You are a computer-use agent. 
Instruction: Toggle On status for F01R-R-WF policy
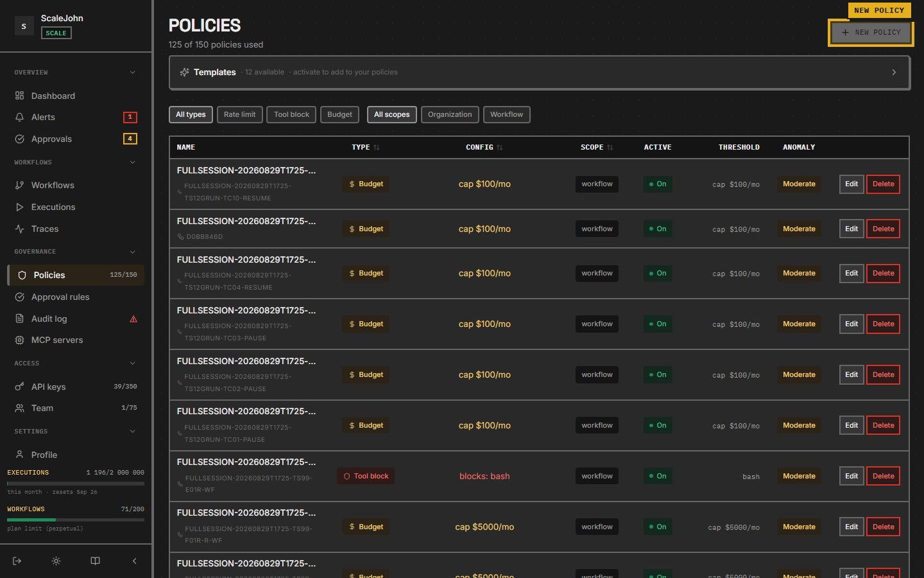(658, 527)
